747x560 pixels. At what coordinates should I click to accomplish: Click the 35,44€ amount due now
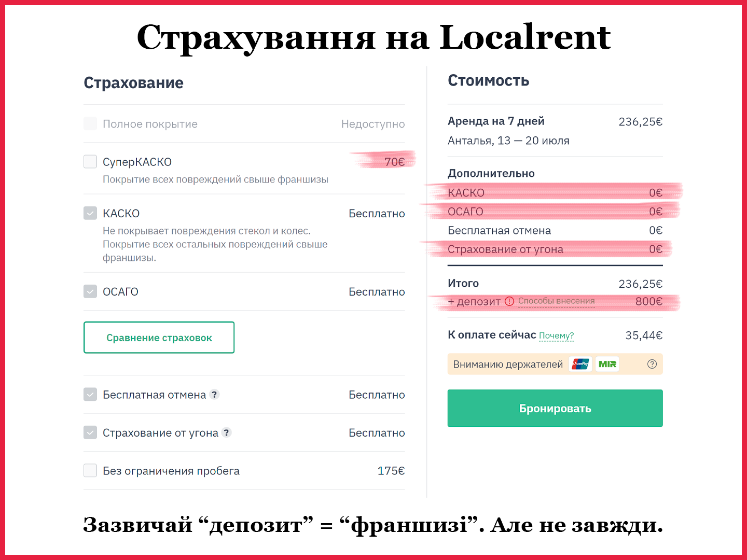pyautogui.click(x=644, y=335)
